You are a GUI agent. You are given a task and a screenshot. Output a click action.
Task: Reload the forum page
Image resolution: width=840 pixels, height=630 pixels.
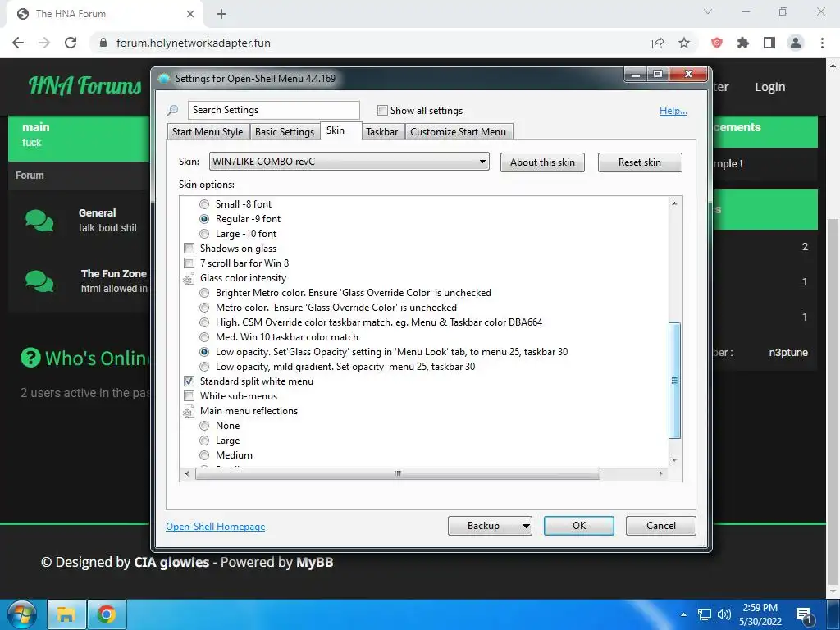pos(71,43)
